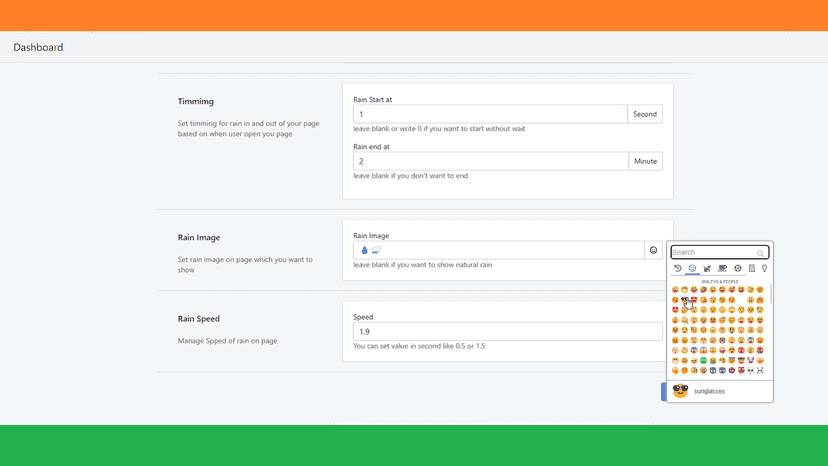Click the Rain end at input field
The image size is (828, 466).
coord(491,161)
